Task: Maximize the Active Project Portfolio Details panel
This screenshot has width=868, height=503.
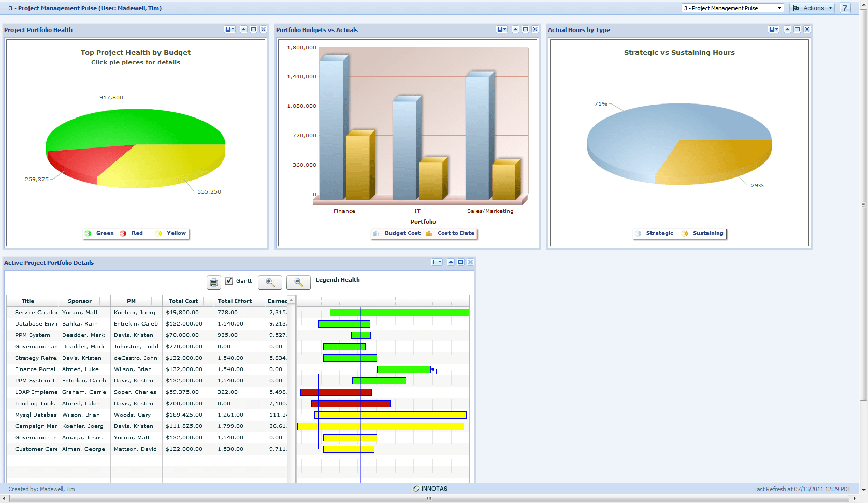Action: [460, 262]
